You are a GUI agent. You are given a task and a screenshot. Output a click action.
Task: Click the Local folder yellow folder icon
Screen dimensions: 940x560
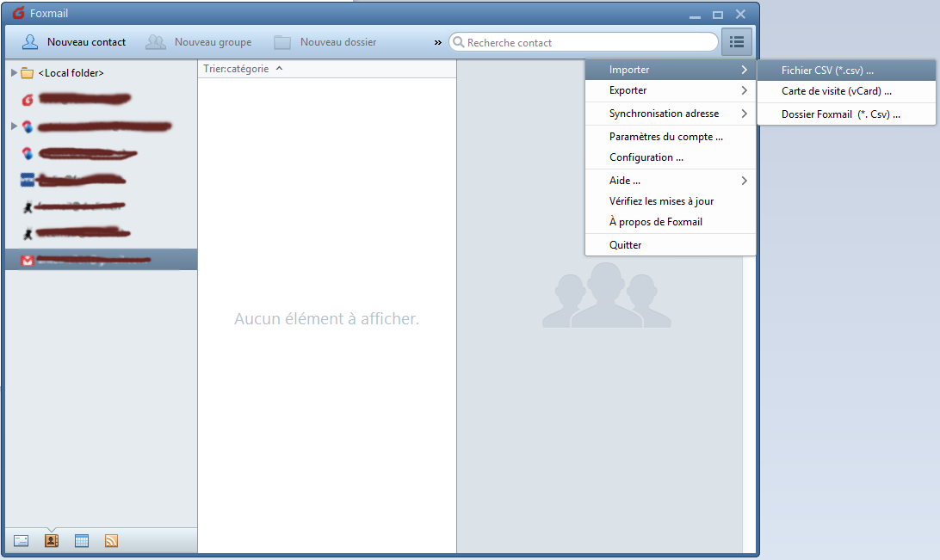[x=27, y=73]
